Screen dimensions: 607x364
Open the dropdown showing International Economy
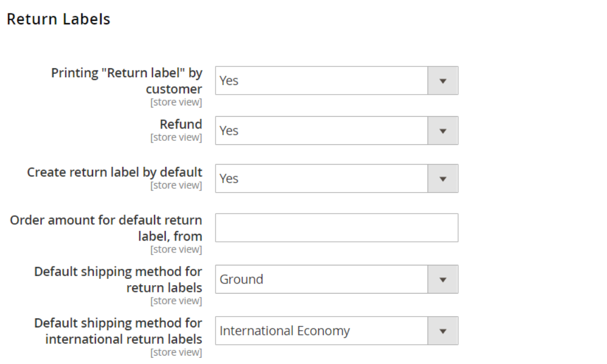click(337, 331)
